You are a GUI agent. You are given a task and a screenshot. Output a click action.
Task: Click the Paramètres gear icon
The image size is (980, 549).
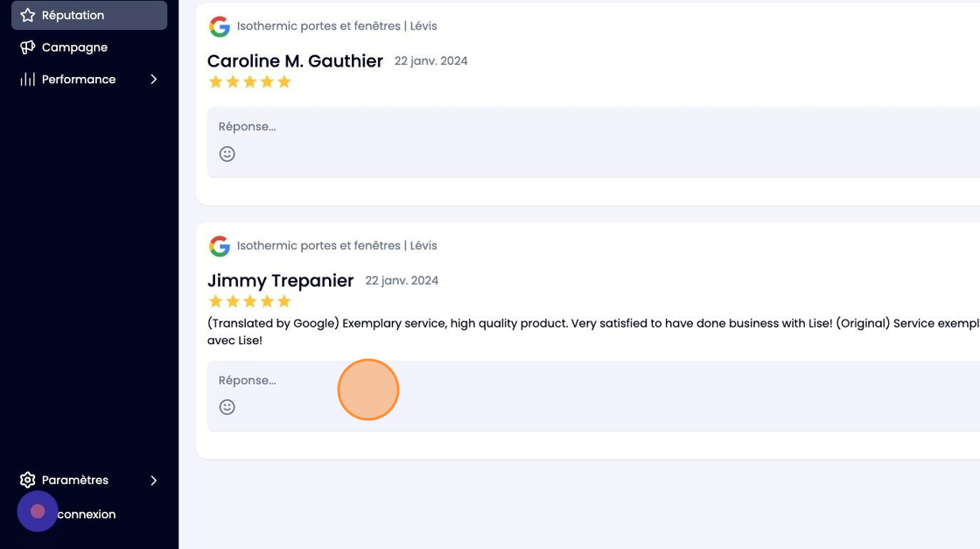[x=27, y=480]
